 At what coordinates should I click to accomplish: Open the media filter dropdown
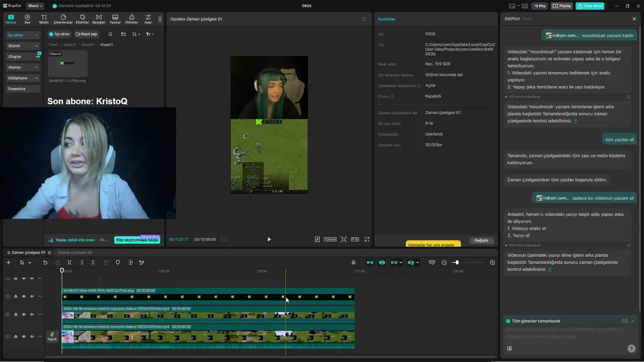(150, 34)
